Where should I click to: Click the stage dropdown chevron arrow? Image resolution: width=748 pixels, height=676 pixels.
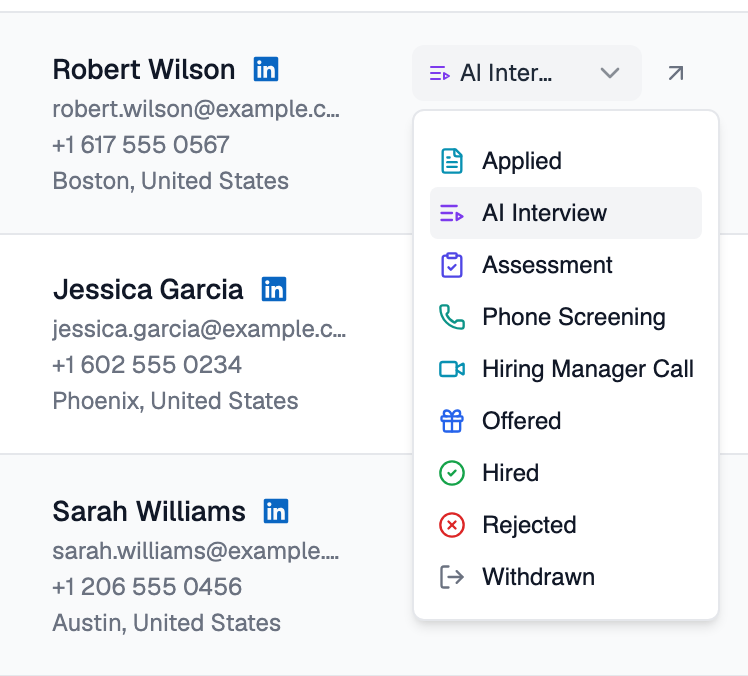coord(610,73)
